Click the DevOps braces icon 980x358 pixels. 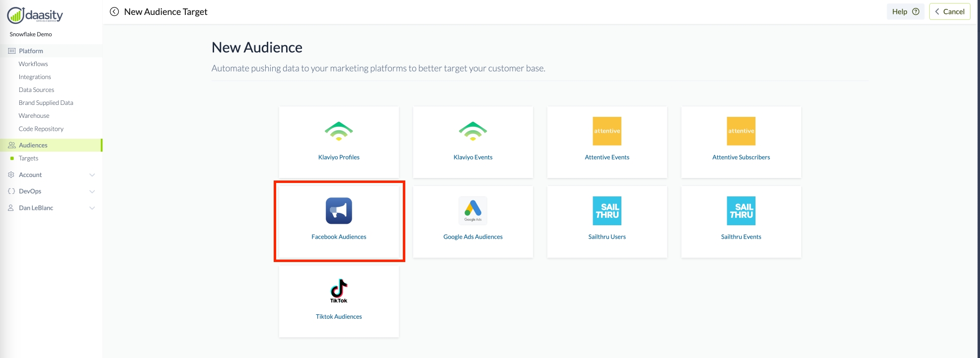point(11,191)
